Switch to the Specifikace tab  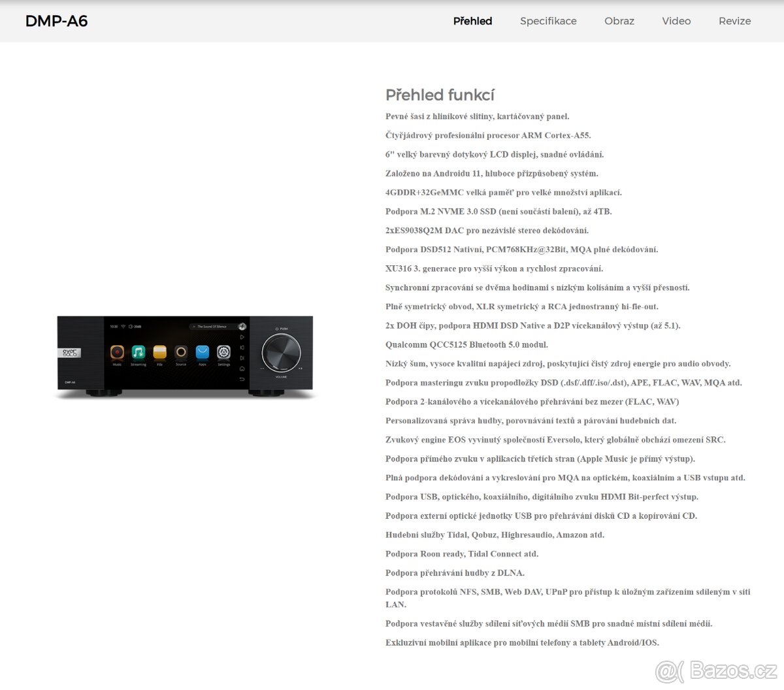tap(548, 21)
